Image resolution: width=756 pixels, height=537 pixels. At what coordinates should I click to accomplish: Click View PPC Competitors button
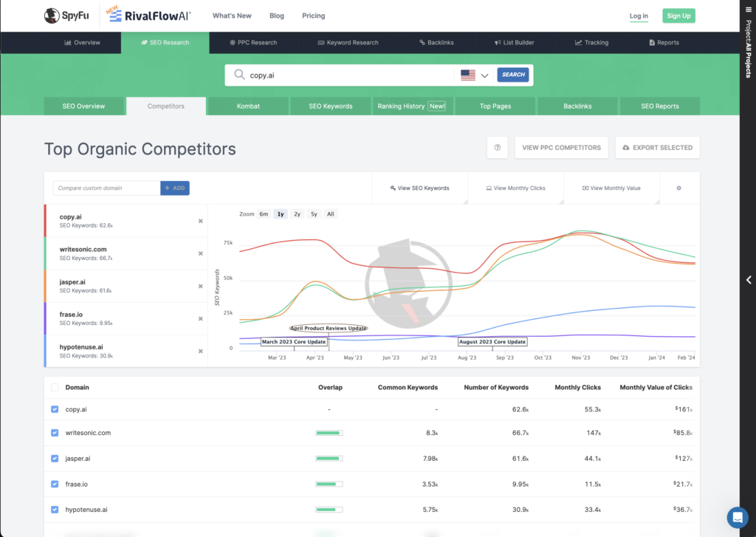tap(561, 148)
